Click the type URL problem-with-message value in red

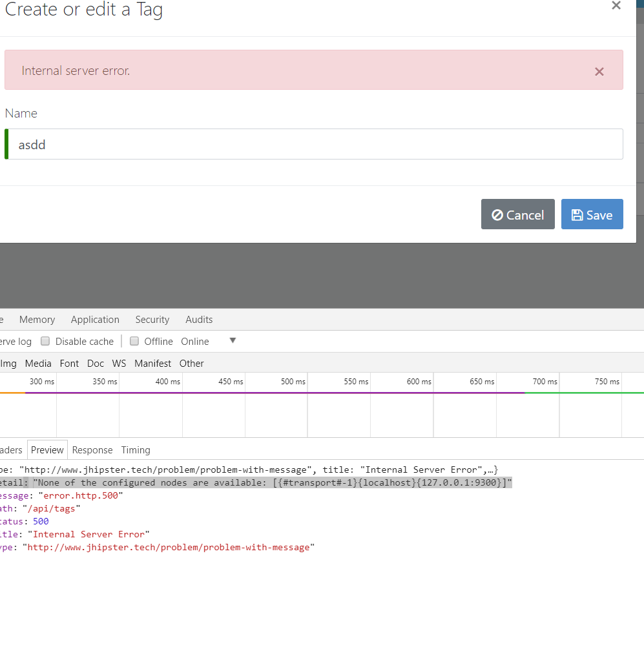coord(169,548)
